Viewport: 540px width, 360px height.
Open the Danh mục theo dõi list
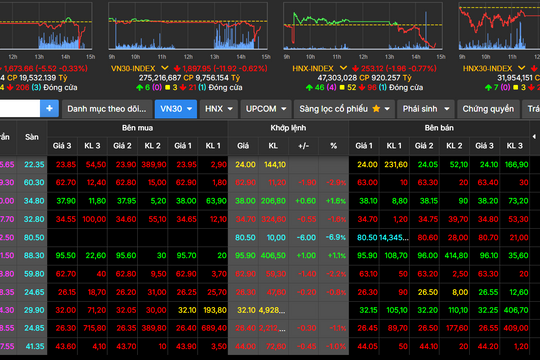pyautogui.click(x=107, y=109)
